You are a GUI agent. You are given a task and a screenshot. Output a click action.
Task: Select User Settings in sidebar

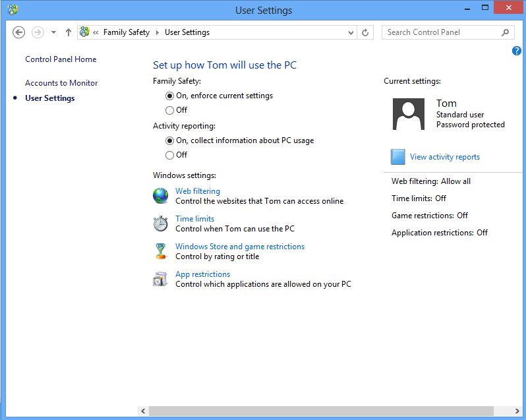[50, 98]
